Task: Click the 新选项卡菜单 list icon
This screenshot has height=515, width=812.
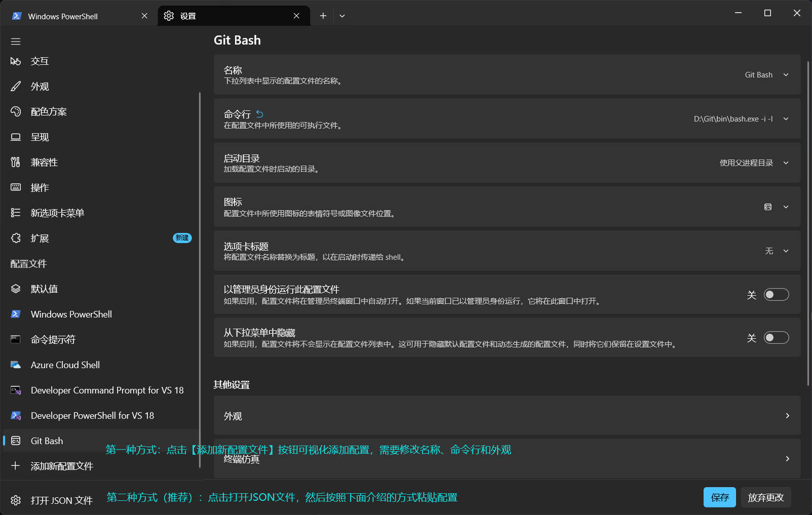Action: [16, 213]
